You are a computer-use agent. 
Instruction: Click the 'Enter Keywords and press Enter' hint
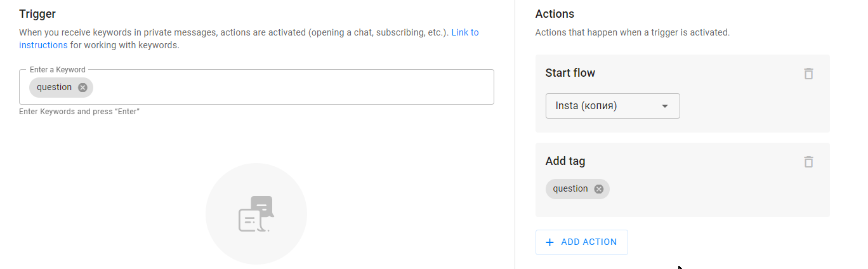(79, 112)
